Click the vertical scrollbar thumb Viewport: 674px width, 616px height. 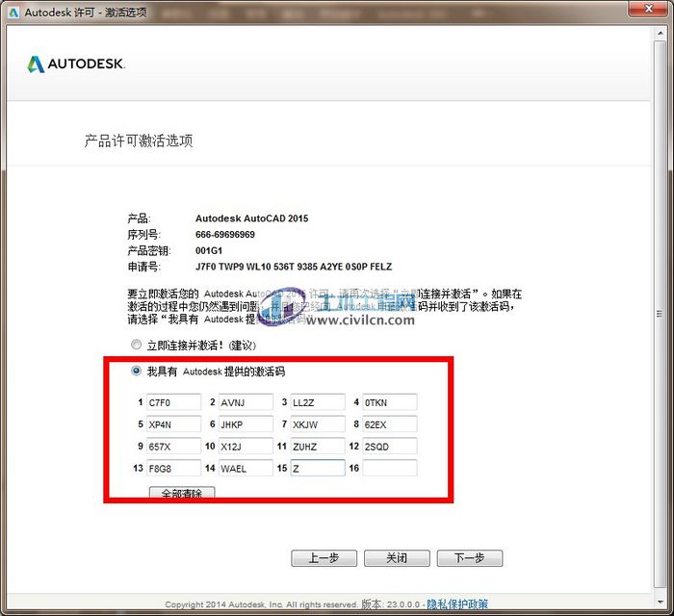(x=660, y=314)
